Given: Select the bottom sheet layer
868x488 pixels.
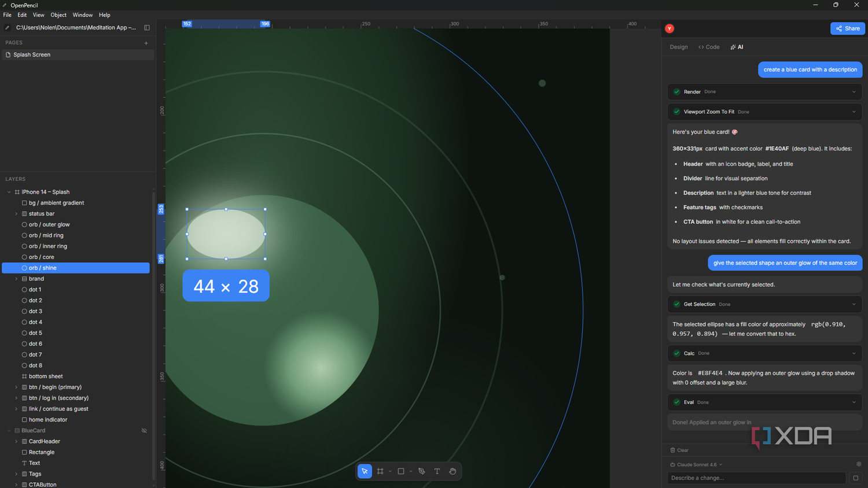Looking at the screenshot, I should (76, 376).
